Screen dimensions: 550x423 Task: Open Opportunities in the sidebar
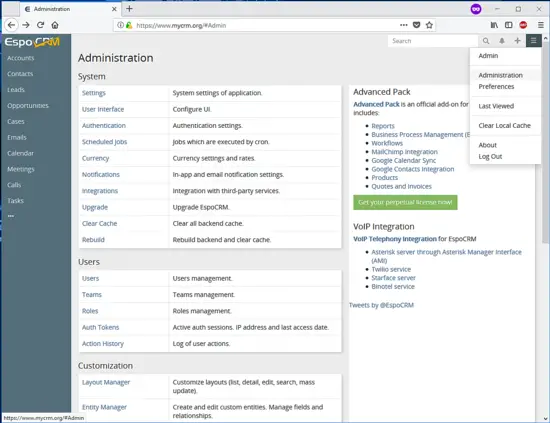point(28,106)
